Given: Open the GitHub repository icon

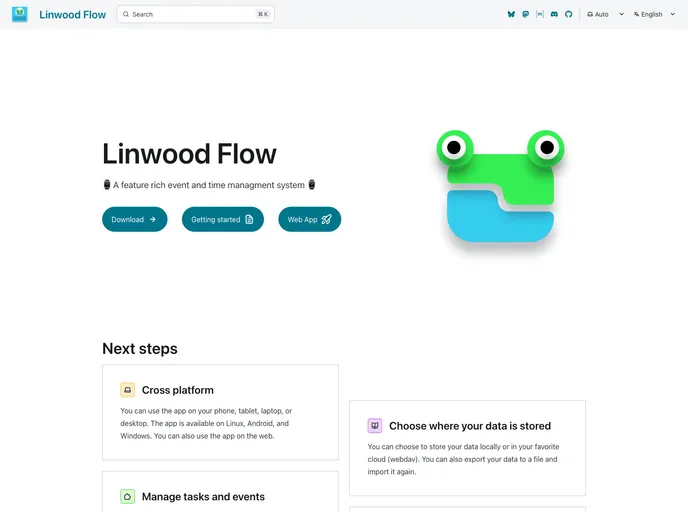Looking at the screenshot, I should (569, 14).
